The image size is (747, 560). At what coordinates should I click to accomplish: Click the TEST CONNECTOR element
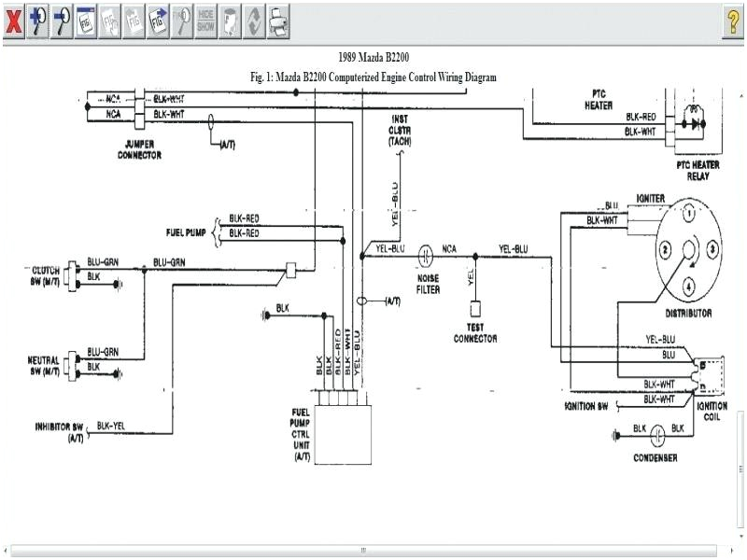[476, 308]
